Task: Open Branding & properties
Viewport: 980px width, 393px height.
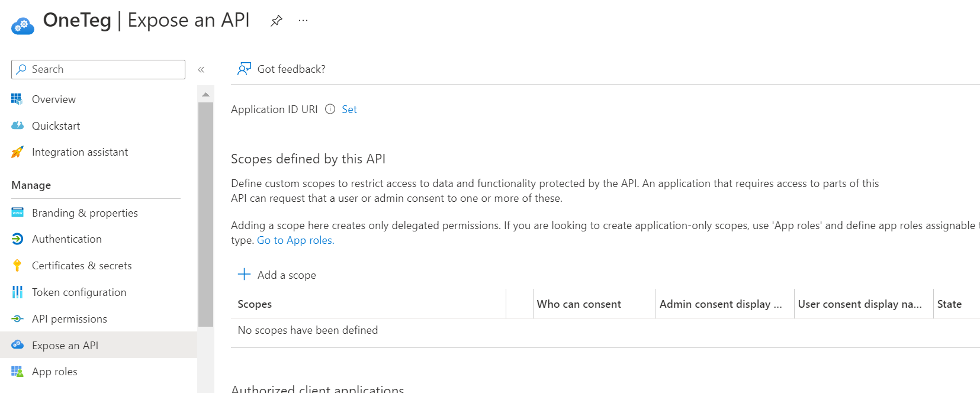Action: click(85, 213)
